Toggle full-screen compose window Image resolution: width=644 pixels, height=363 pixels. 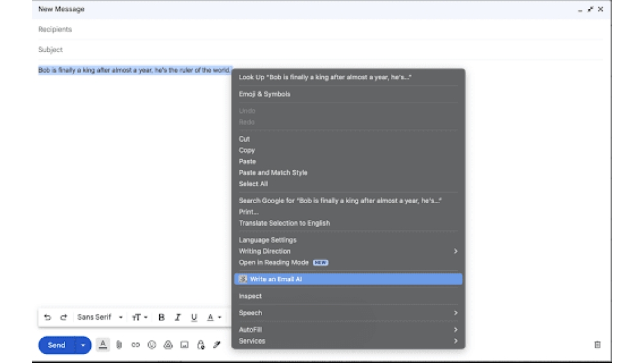pyautogui.click(x=590, y=9)
